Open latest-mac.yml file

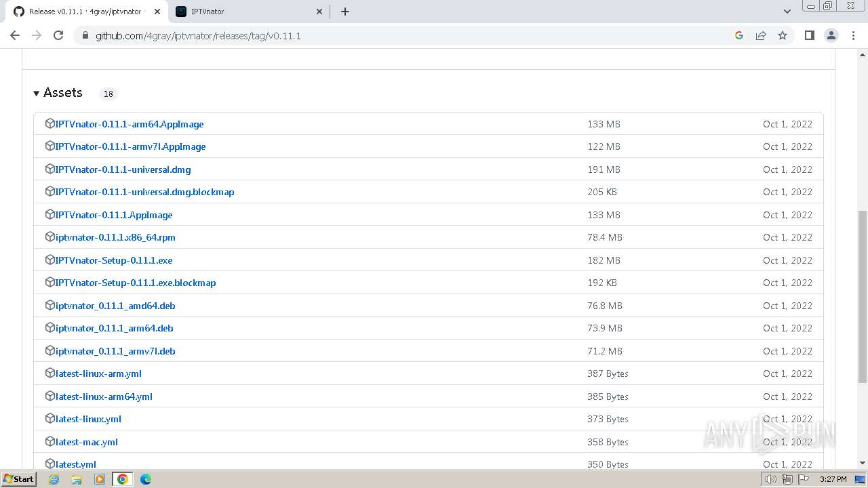click(87, 442)
